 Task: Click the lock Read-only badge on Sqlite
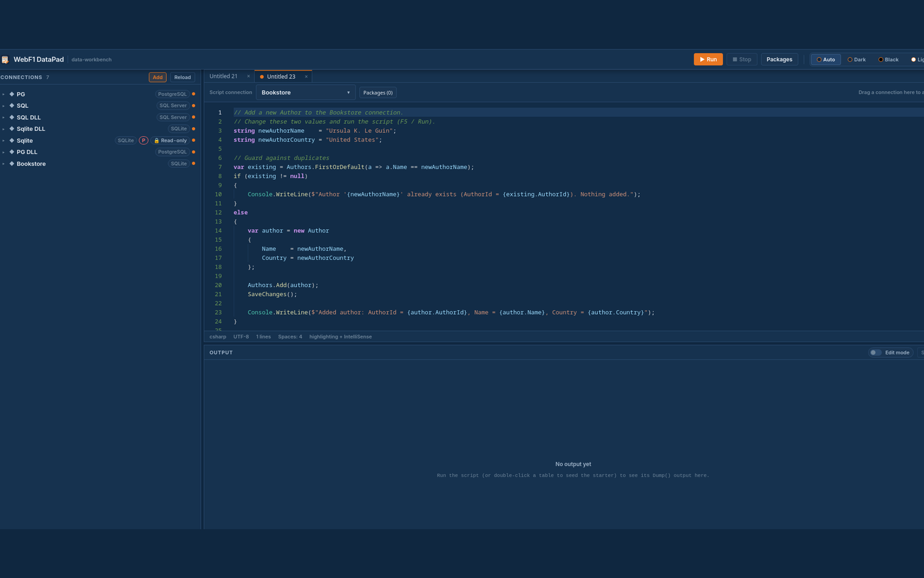click(171, 141)
